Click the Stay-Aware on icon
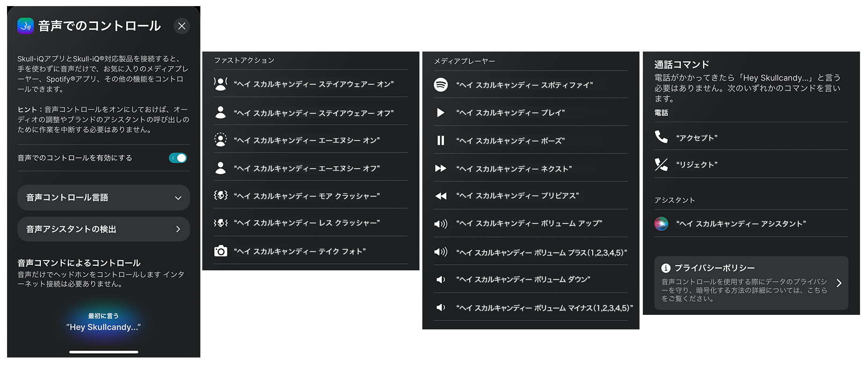The width and height of the screenshot is (868, 365). (x=221, y=84)
